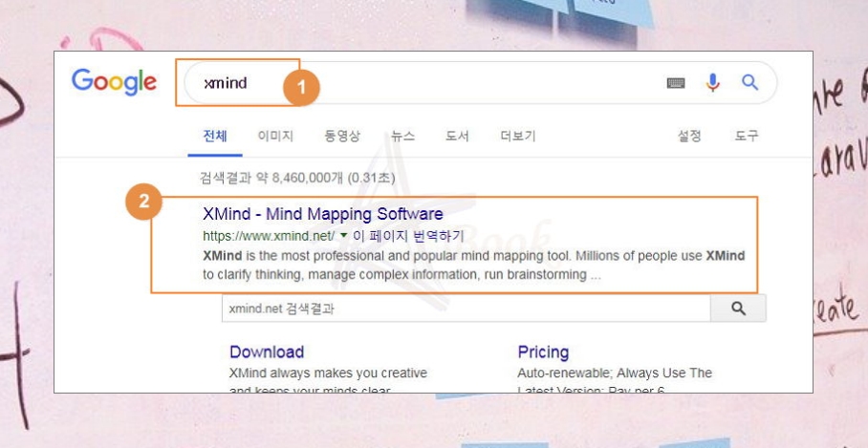Open 설정 settings menu

point(689,136)
